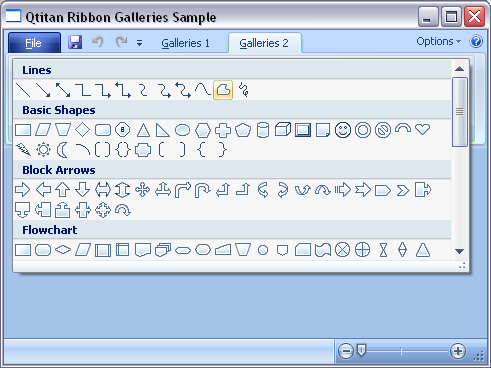Select the donut ring shape
This screenshot has width=491, height=368.
click(x=363, y=130)
